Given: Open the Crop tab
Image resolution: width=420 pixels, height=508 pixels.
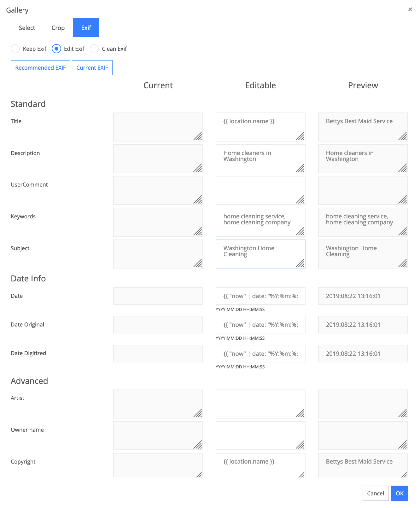Looking at the screenshot, I should click(58, 28).
